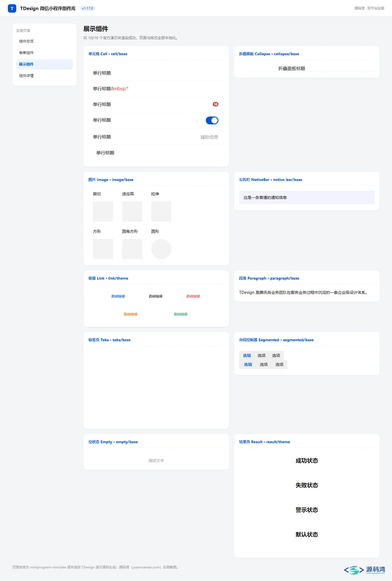392x581 pixels.
Task: Click the blue TDesign T logo
Action: click(x=12, y=8)
